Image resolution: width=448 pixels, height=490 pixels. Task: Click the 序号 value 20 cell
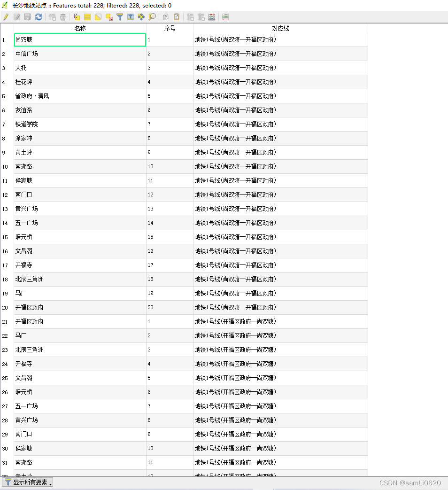(170, 308)
